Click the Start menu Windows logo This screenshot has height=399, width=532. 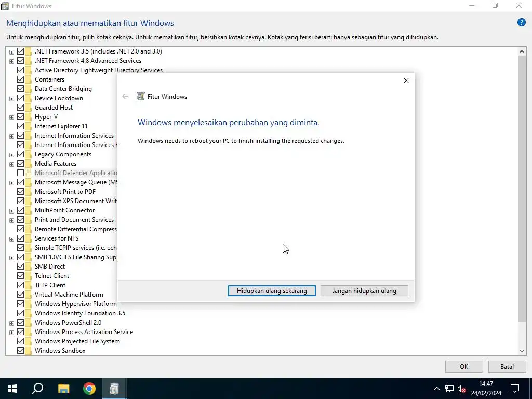coord(12,389)
